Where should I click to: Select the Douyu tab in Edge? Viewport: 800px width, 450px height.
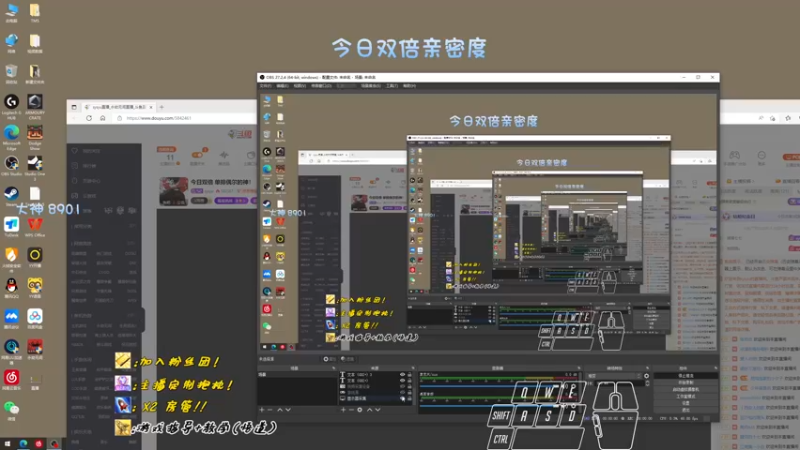(x=117, y=107)
